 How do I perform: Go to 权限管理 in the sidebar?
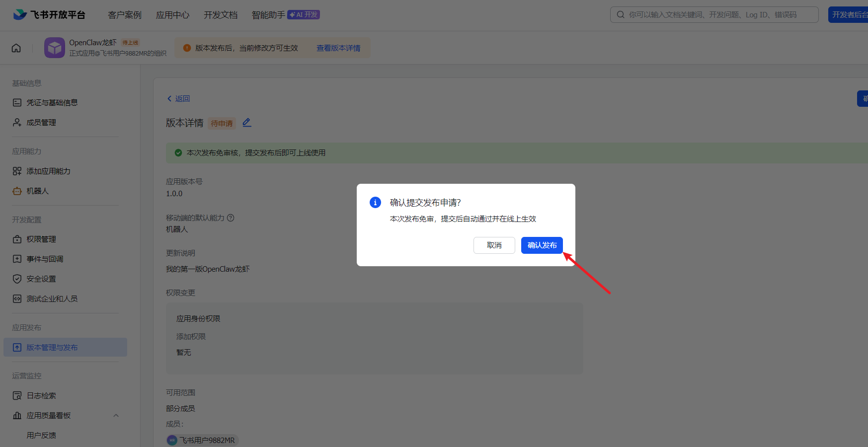click(41, 239)
